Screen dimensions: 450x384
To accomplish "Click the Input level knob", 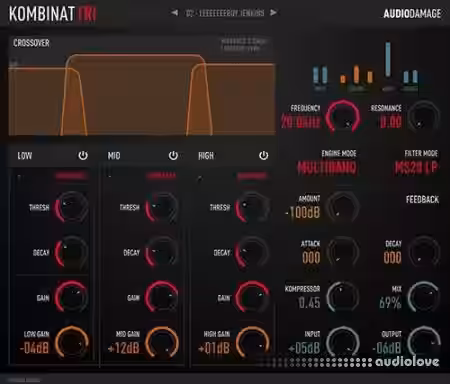I will pyautogui.click(x=343, y=343).
